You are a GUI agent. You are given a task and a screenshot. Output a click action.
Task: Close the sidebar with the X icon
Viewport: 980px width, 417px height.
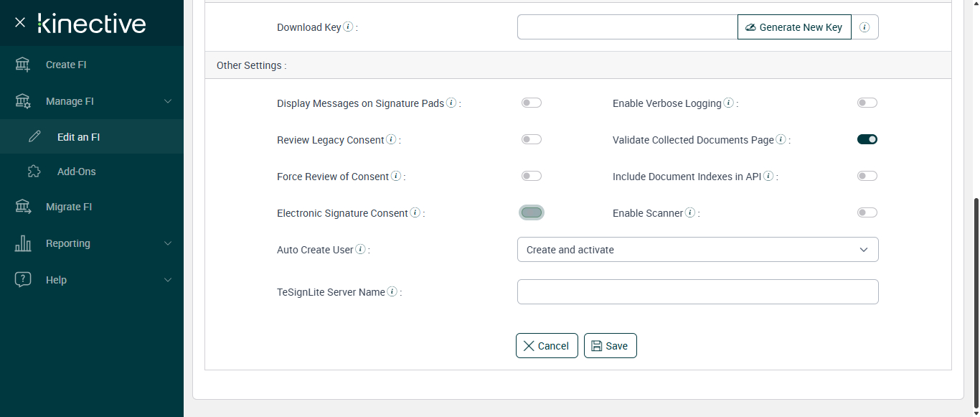click(x=20, y=23)
